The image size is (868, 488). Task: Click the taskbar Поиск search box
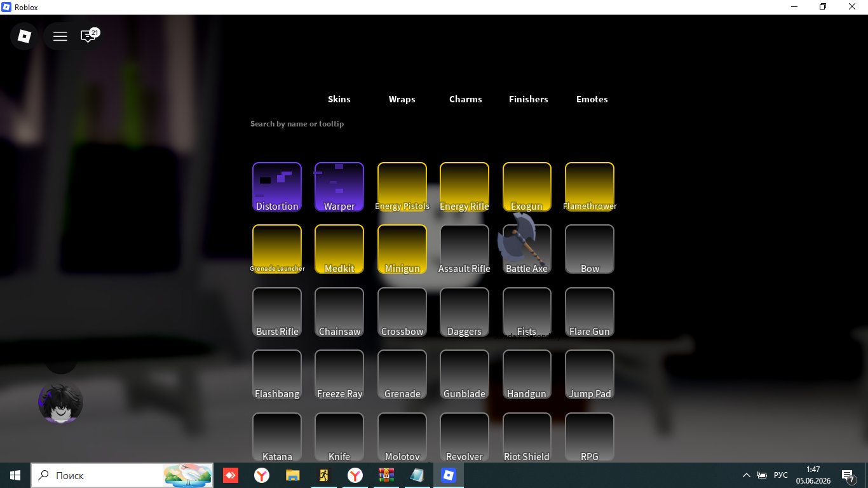(122, 475)
